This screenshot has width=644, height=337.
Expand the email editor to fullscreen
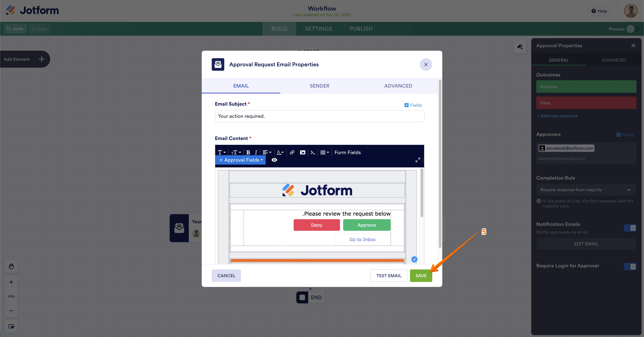418,160
